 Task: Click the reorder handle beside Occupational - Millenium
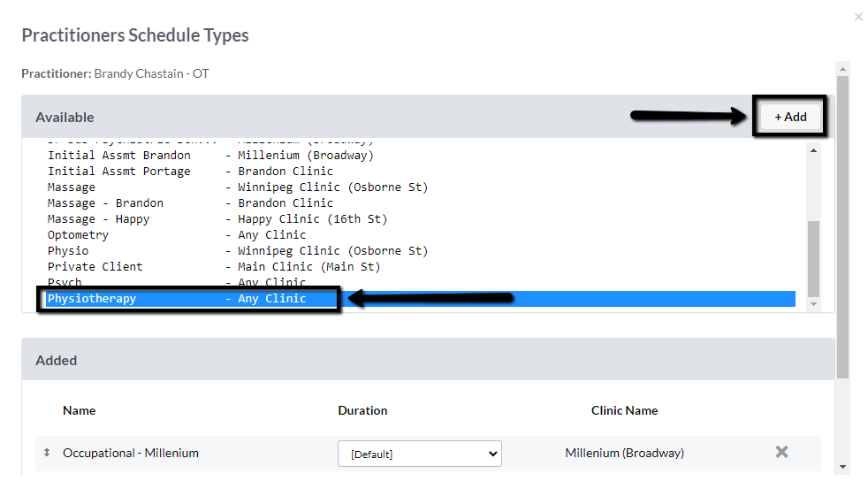(47, 453)
